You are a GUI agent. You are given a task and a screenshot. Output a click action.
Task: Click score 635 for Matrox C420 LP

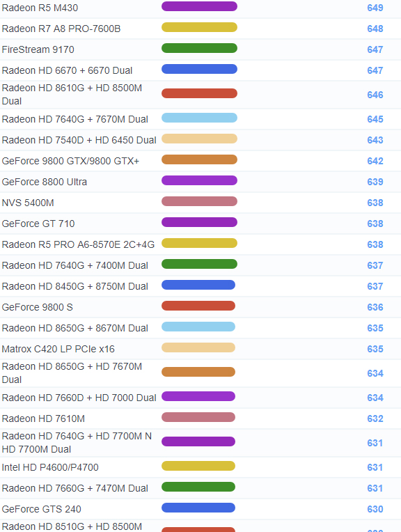[375, 349]
